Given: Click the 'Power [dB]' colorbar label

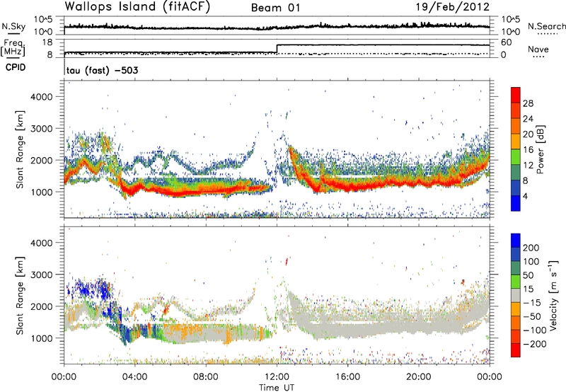Looking at the screenshot, I should coord(540,149).
